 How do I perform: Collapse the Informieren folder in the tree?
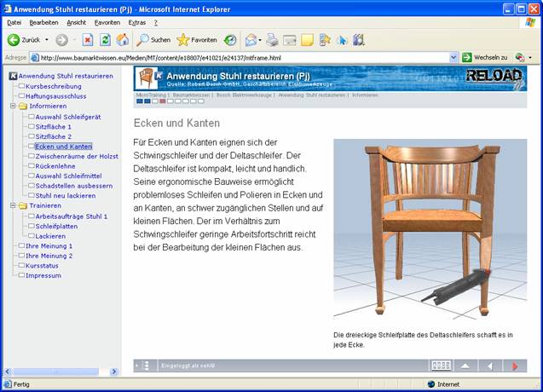coord(13,106)
